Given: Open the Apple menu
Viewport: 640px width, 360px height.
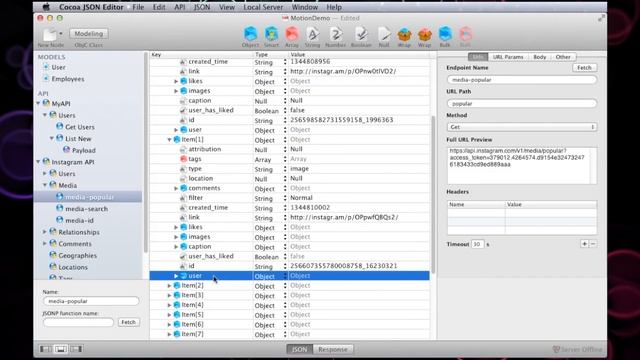Looking at the screenshot, I should pos(46,7).
